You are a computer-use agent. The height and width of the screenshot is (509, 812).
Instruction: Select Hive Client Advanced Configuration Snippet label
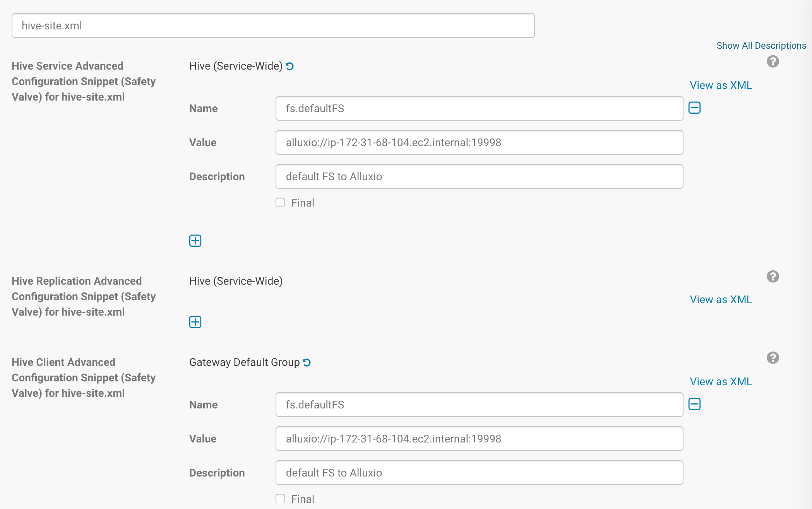[x=84, y=377]
